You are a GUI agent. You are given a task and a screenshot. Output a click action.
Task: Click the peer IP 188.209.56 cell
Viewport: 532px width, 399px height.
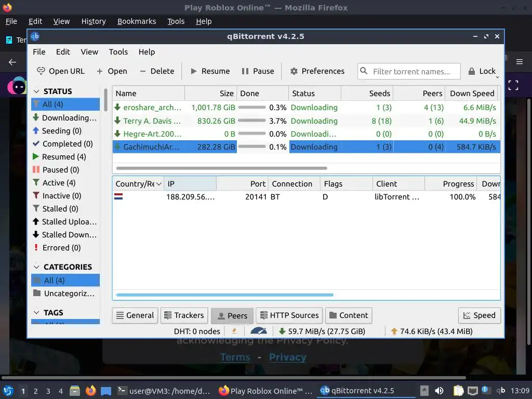click(190, 197)
